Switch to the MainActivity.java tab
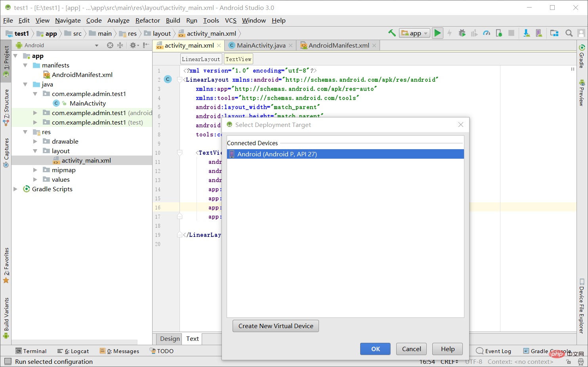This screenshot has width=588, height=367. (x=260, y=45)
